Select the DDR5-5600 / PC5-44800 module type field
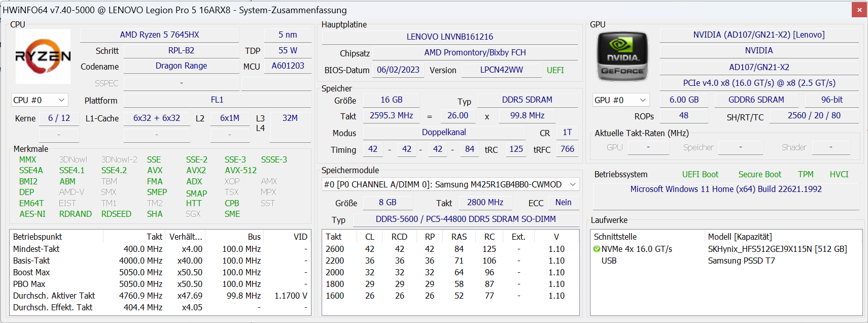Screen dimensions: 868x323 (x=466, y=219)
